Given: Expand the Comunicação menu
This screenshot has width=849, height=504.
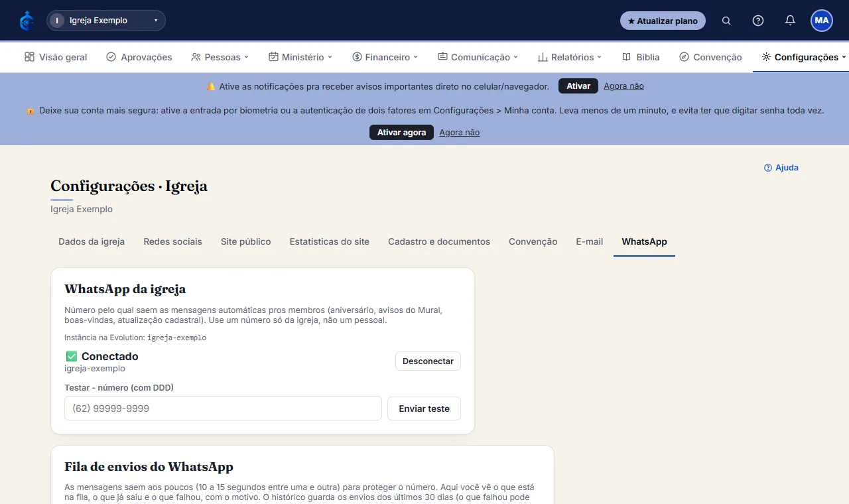Looking at the screenshot, I should [x=478, y=57].
